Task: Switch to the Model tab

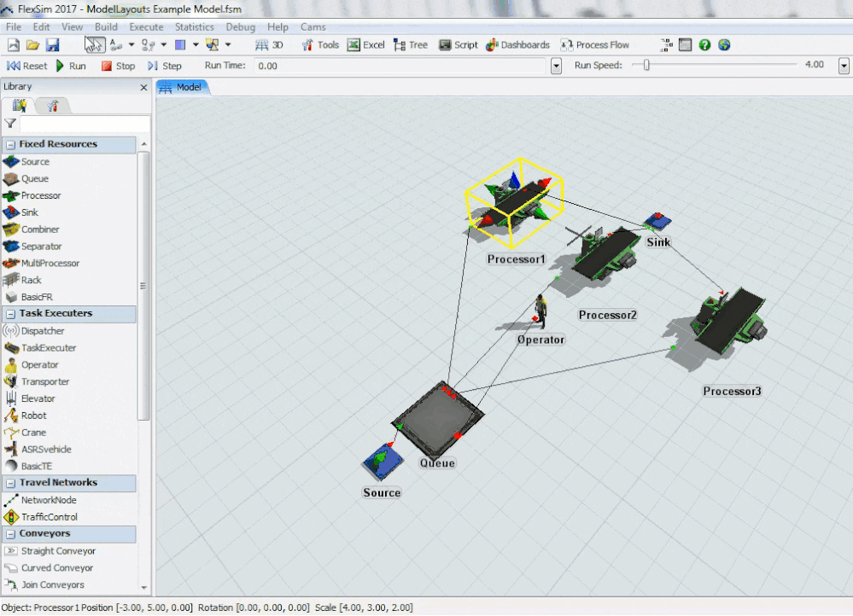Action: pos(183,87)
